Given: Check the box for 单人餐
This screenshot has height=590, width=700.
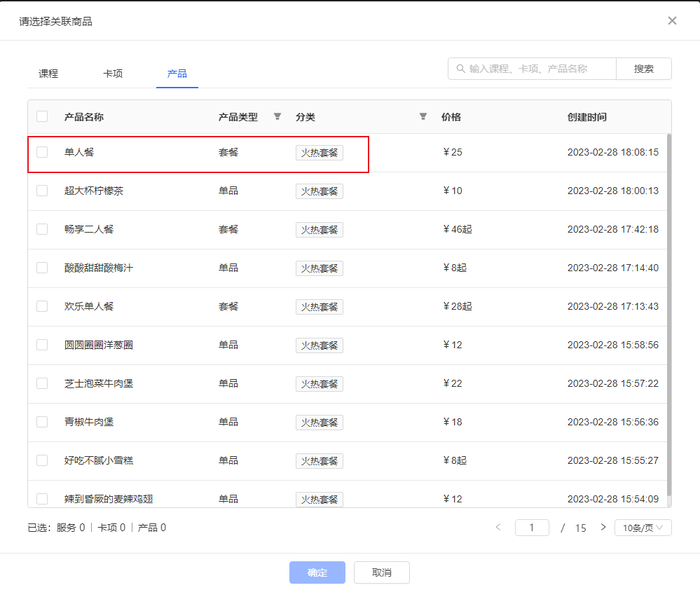Looking at the screenshot, I should coord(42,152).
